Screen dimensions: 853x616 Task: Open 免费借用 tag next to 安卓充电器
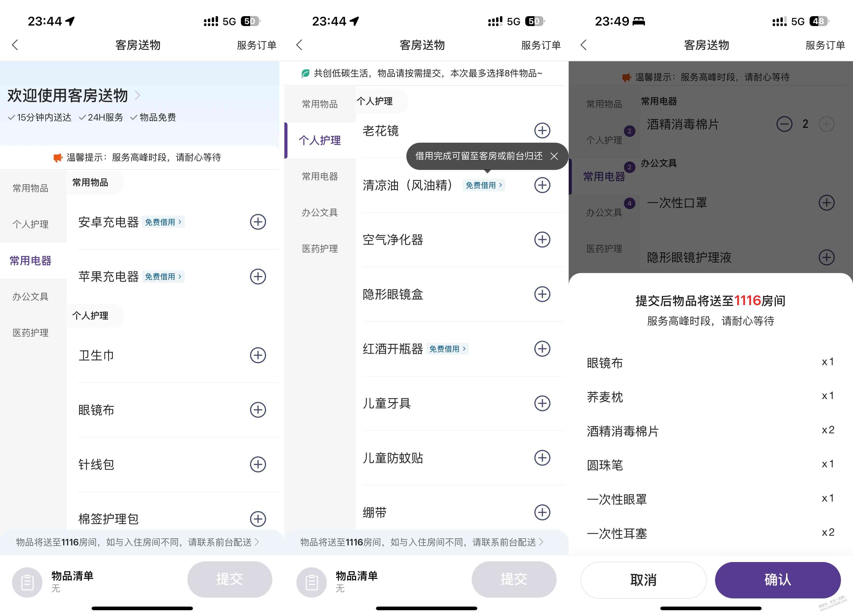(163, 222)
